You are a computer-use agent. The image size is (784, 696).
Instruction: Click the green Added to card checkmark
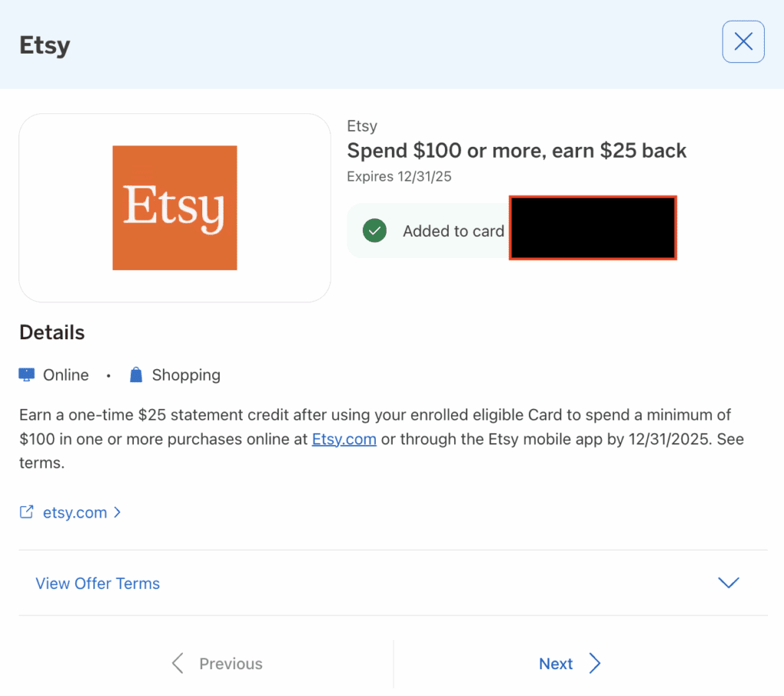coord(374,230)
